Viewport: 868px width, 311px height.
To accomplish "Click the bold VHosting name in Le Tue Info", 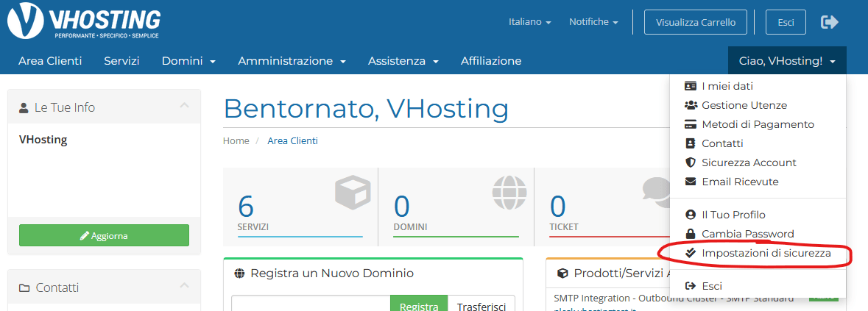I will 43,139.
